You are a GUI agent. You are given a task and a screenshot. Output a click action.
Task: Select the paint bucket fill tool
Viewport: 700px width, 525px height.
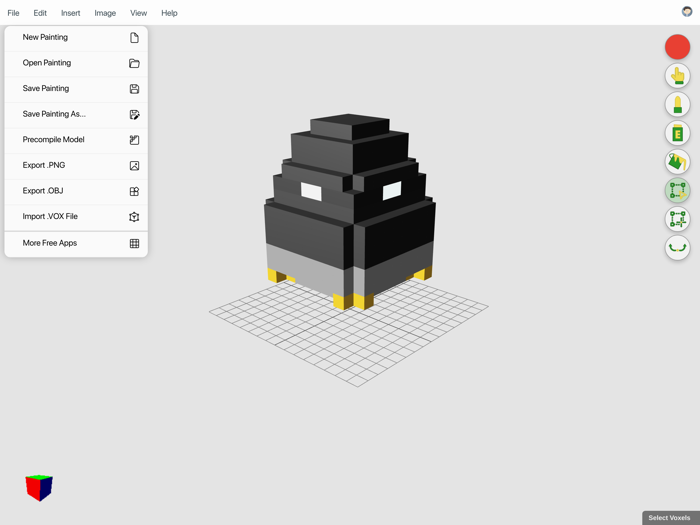677,162
